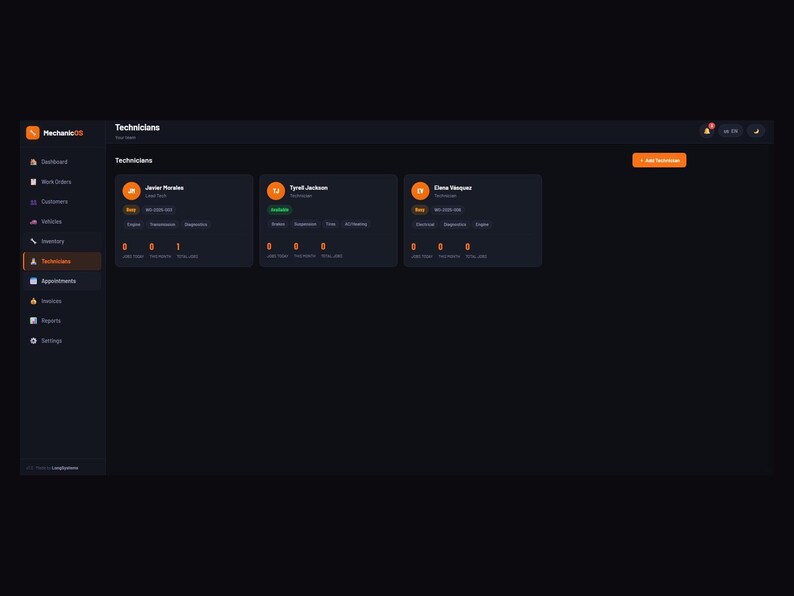Click the Electrical skill tag
This screenshot has width=794, height=596.
[425, 225]
